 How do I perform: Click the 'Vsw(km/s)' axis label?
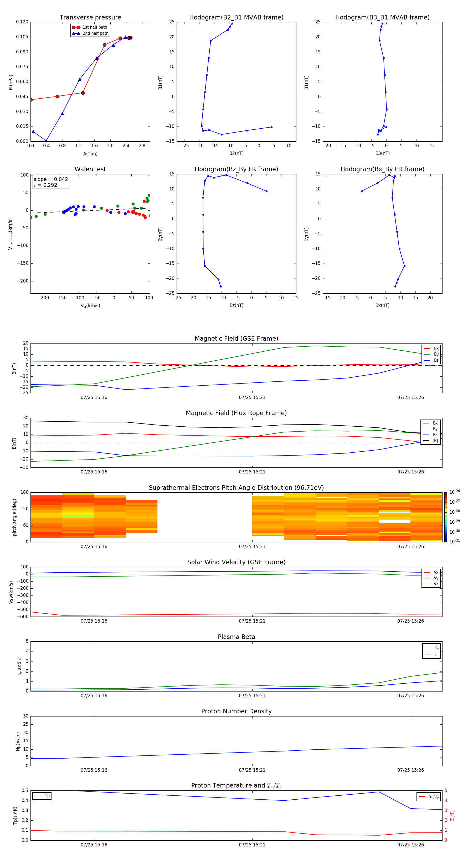11,592
